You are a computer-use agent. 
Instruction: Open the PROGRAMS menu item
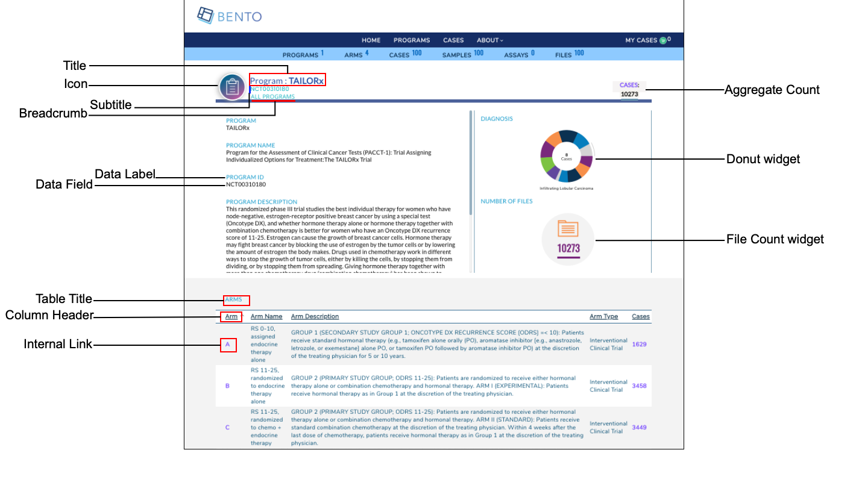point(412,40)
